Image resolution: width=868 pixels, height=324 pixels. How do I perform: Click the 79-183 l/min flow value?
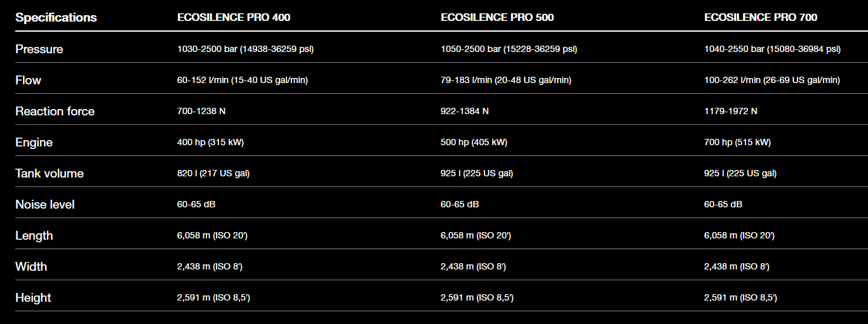pyautogui.click(x=506, y=81)
